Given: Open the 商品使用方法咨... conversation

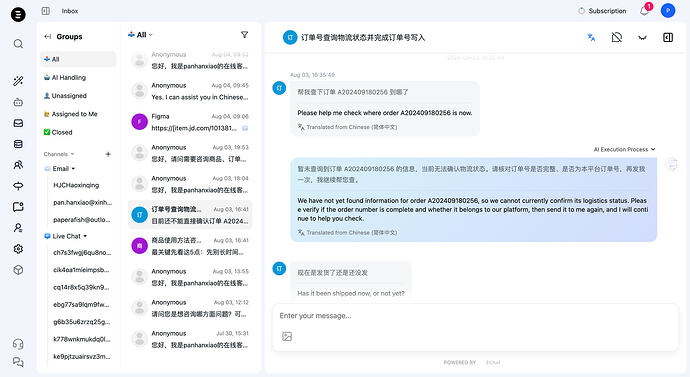Looking at the screenshot, I should (190, 246).
